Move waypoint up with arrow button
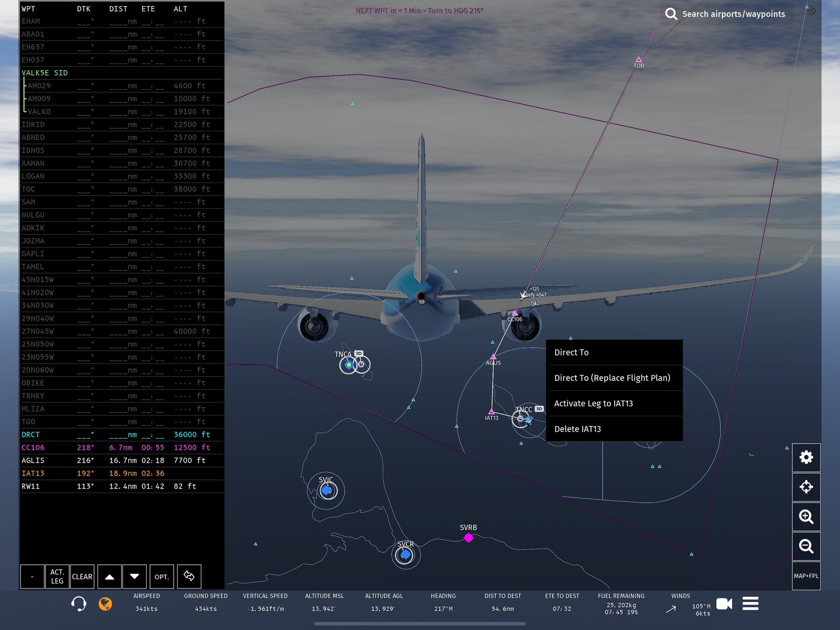Viewport: 840px width, 630px height. (109, 577)
